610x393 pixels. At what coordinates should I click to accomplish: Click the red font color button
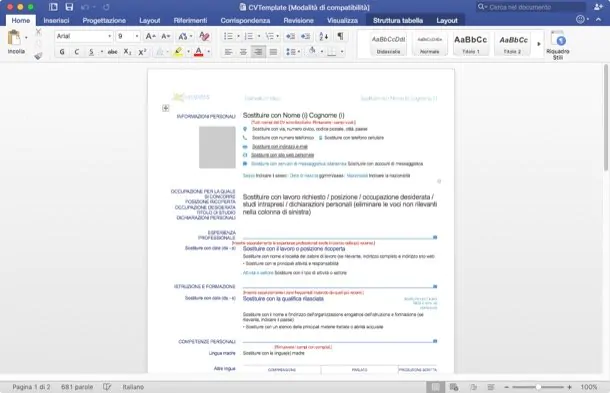198,52
